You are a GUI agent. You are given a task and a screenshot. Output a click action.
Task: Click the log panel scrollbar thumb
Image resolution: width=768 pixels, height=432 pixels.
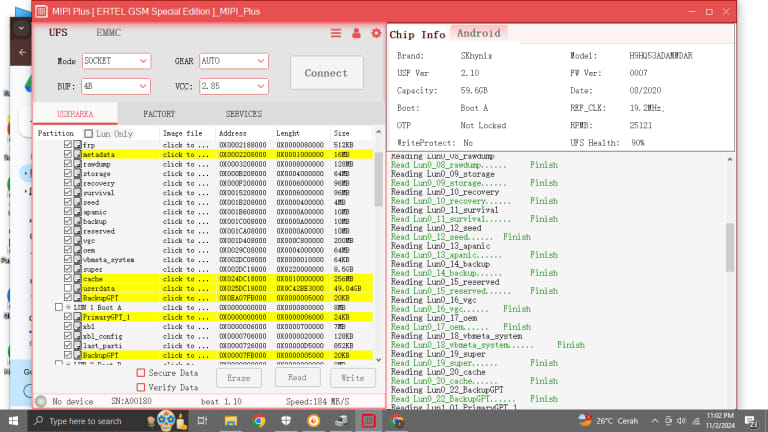coord(730,247)
